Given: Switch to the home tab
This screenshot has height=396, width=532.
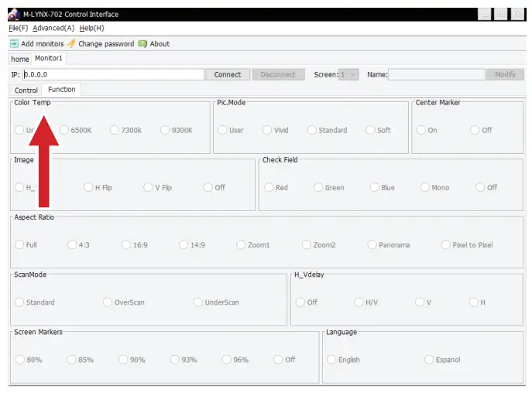Looking at the screenshot, I should tap(20, 59).
